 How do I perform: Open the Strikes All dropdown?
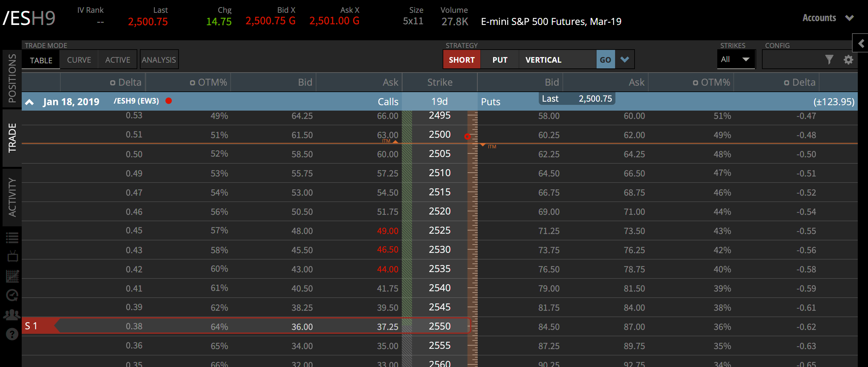(x=735, y=60)
